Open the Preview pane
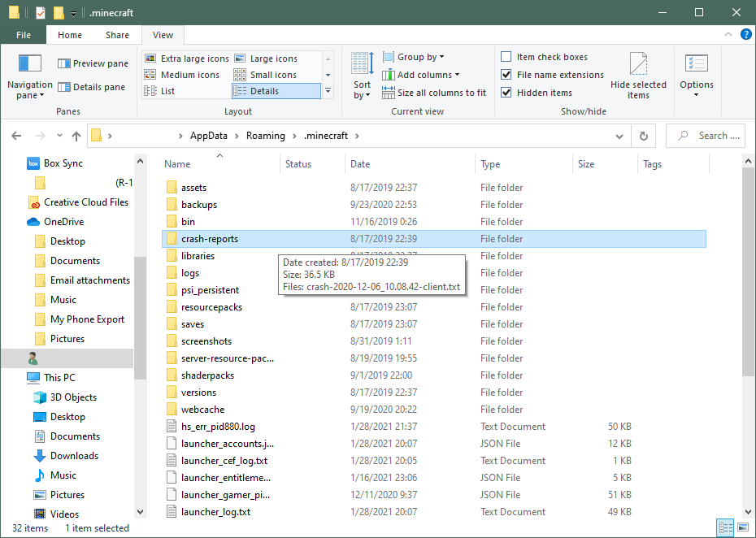Screen dimensions: 756x538 point(92,63)
